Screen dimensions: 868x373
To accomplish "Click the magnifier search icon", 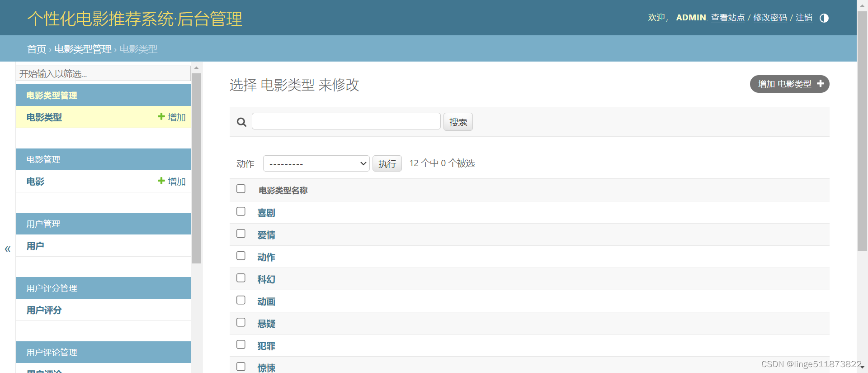I will click(241, 122).
